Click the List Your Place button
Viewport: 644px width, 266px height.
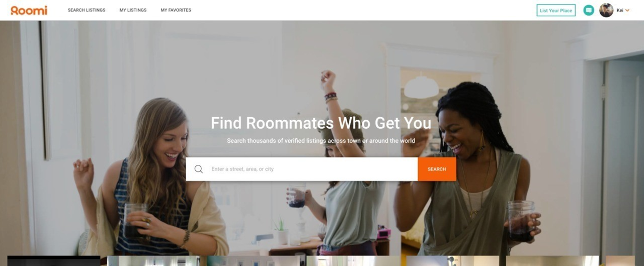pyautogui.click(x=556, y=10)
